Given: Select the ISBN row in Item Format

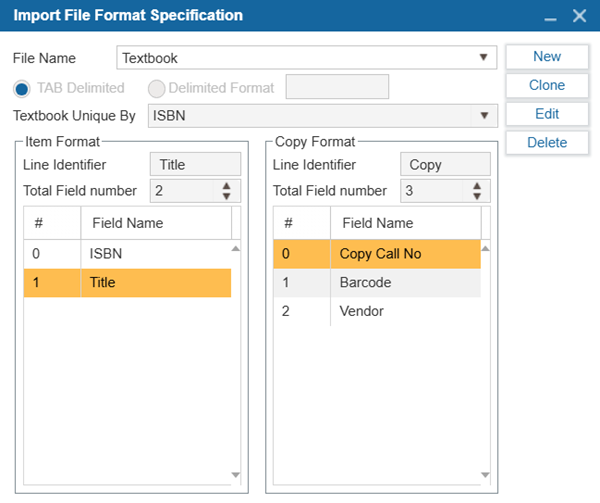Looking at the screenshot, I should tap(127, 254).
